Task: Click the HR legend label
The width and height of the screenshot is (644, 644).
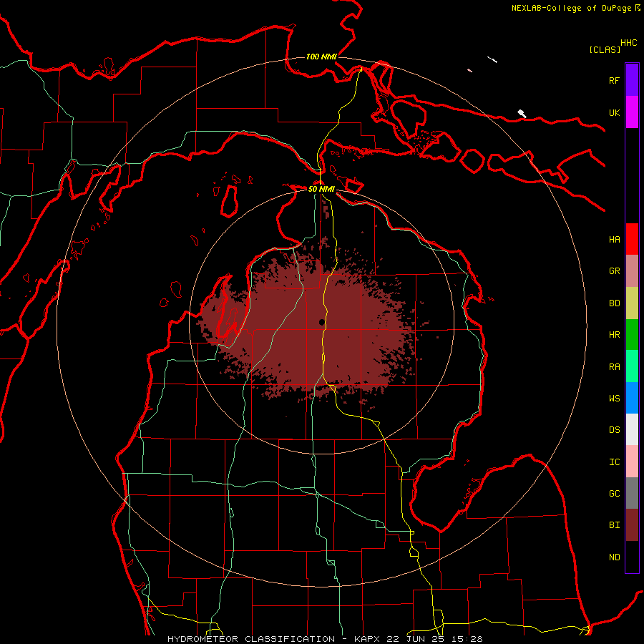Action: [x=614, y=335]
